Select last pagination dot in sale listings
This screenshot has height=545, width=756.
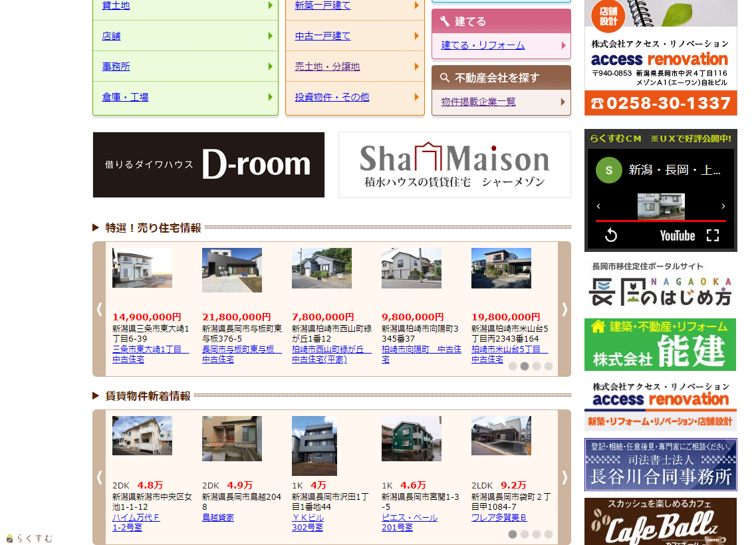[549, 366]
